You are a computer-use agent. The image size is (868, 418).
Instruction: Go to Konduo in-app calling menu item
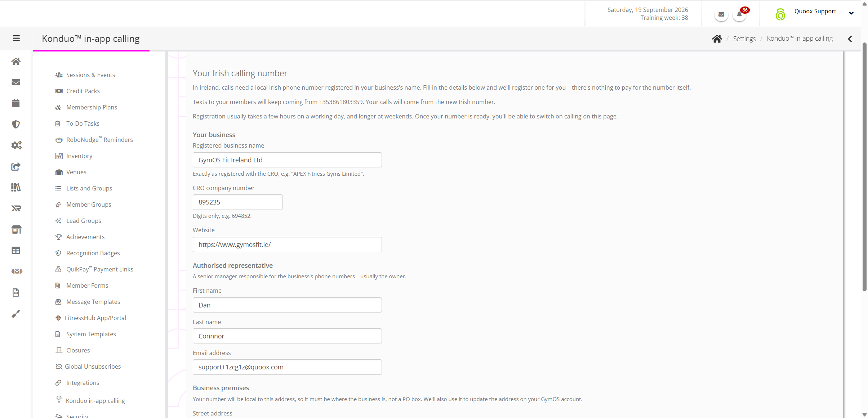pyautogui.click(x=95, y=400)
